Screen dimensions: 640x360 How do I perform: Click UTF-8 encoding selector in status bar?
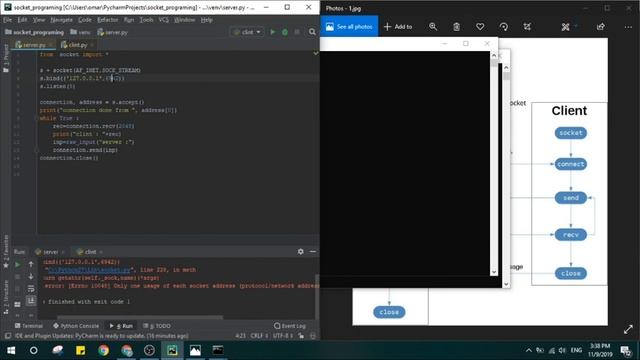pos(283,336)
